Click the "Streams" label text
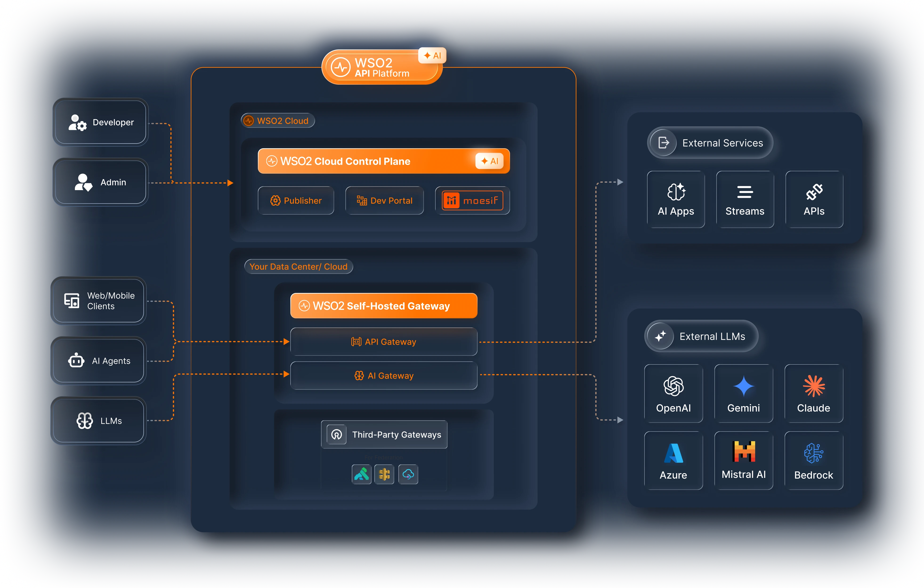The width and height of the screenshot is (924, 588). 745,211
